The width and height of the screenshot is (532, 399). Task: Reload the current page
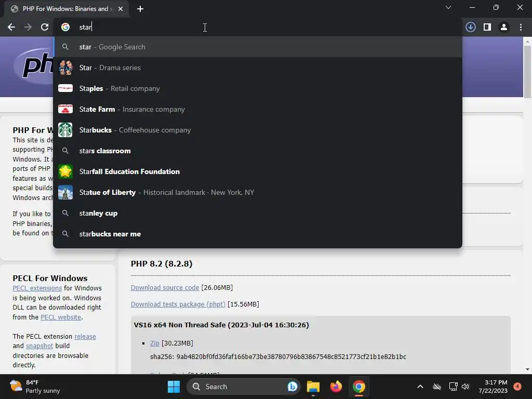point(45,27)
